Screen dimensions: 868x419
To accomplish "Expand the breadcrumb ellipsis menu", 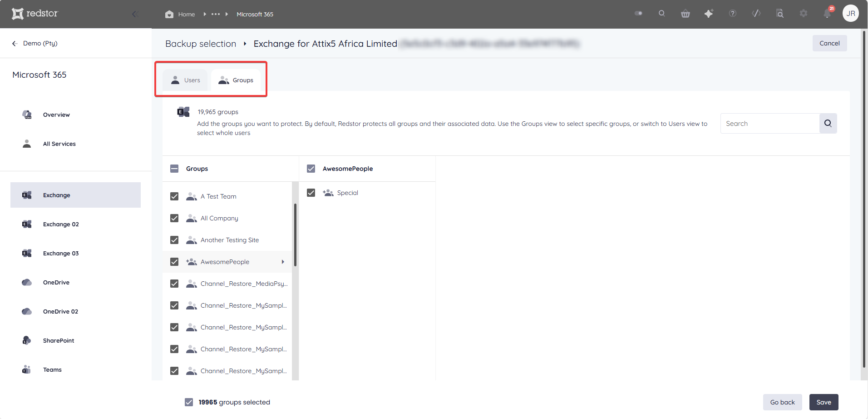I will (x=216, y=14).
